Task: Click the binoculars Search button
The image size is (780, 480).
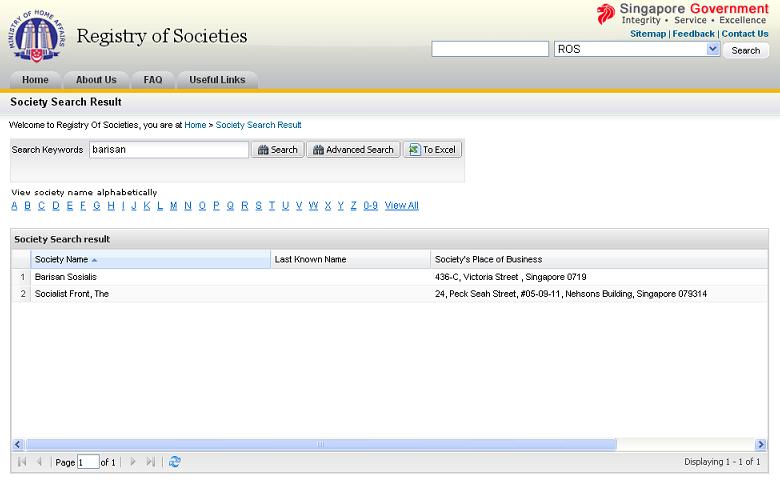Action: (278, 149)
